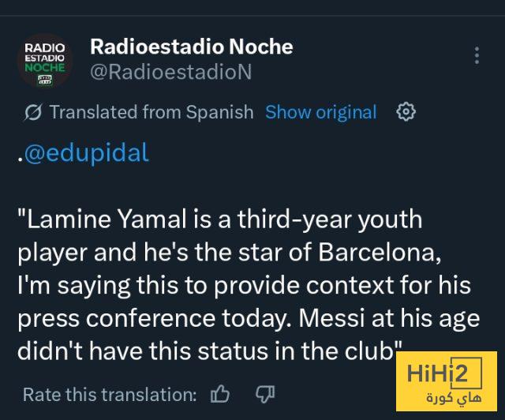Screen dimensions: 505x420
Task: Click the 'Translated from Spanish' label
Action: tap(151, 112)
